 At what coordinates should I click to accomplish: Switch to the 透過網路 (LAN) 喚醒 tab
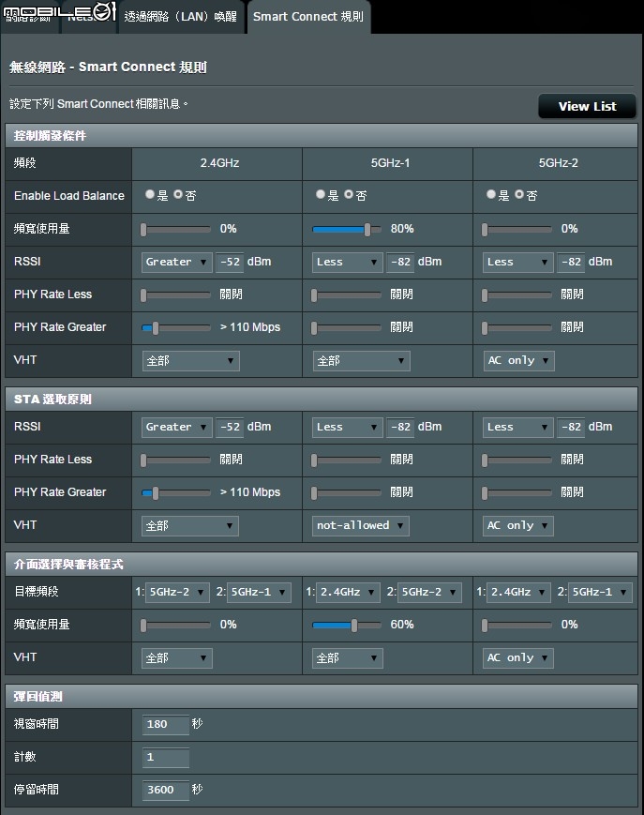pos(180,17)
